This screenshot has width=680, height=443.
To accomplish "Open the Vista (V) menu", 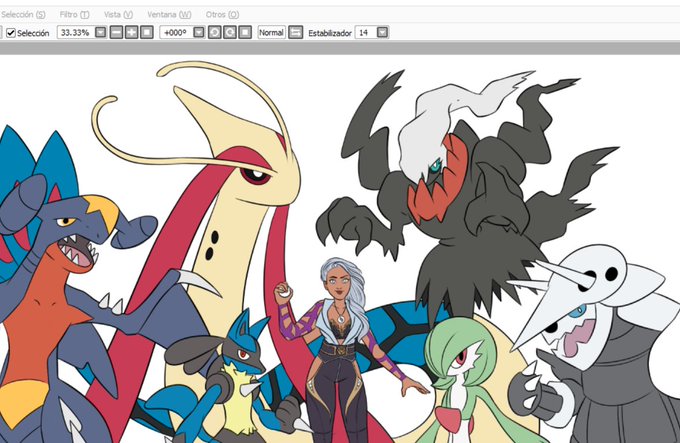I will click(x=118, y=14).
